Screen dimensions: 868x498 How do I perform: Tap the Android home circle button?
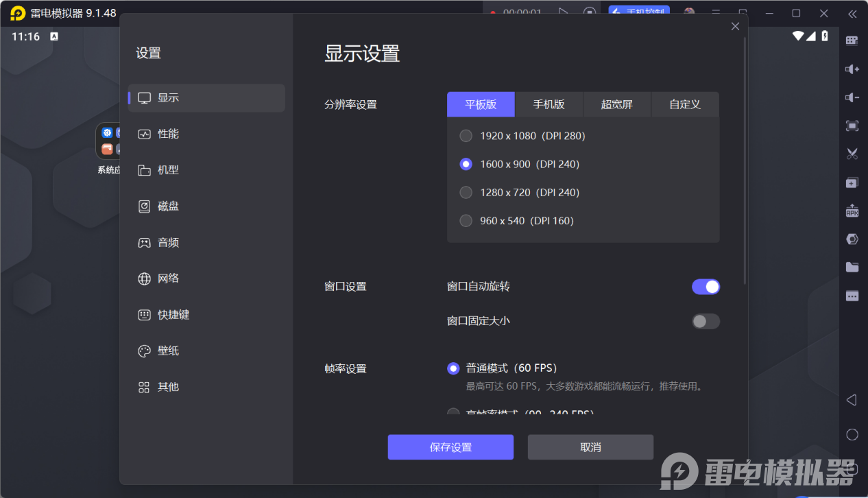point(852,434)
